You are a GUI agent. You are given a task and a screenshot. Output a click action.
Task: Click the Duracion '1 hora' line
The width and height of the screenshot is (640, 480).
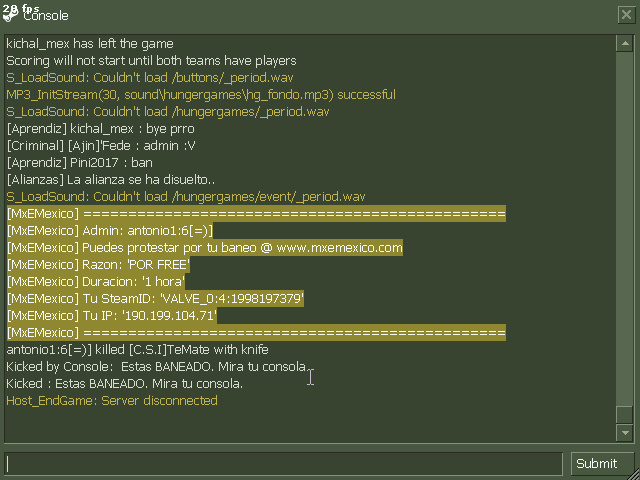96,282
